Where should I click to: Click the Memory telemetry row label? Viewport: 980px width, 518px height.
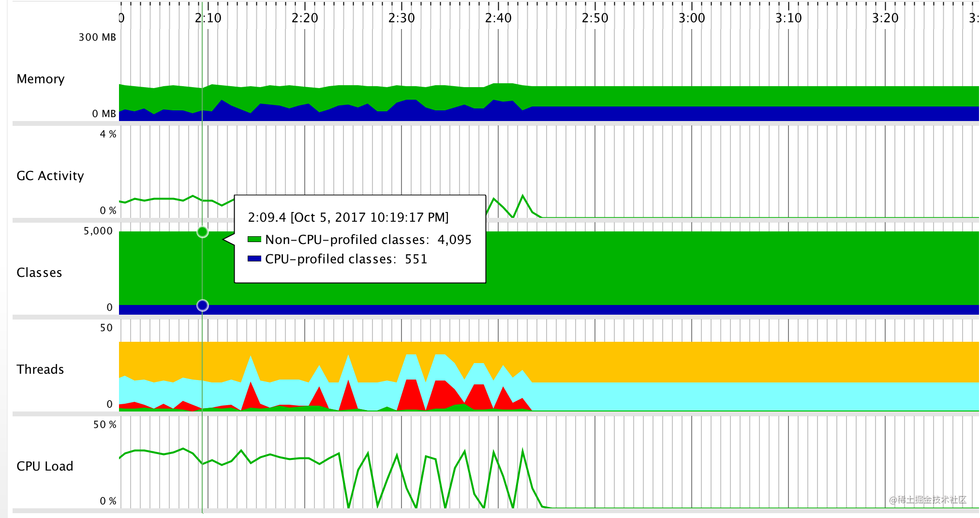click(x=41, y=79)
